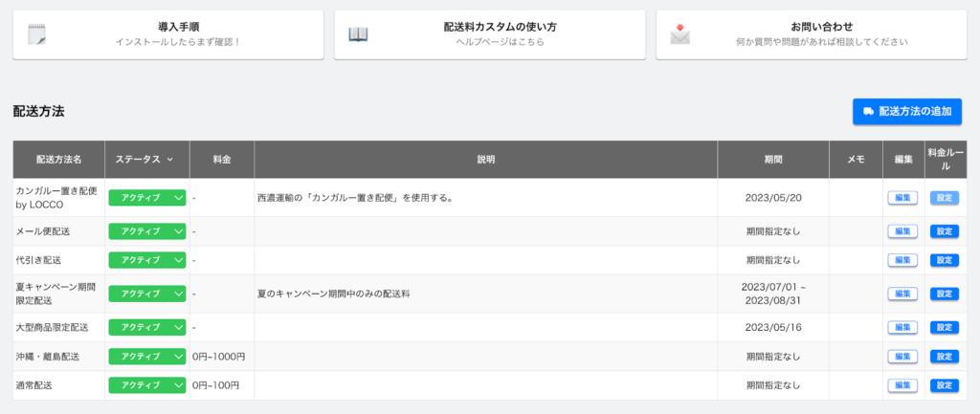980x414 pixels.
Task: Open status dropdown for 夏キャンペーン期間限定配送
Action: click(146, 294)
